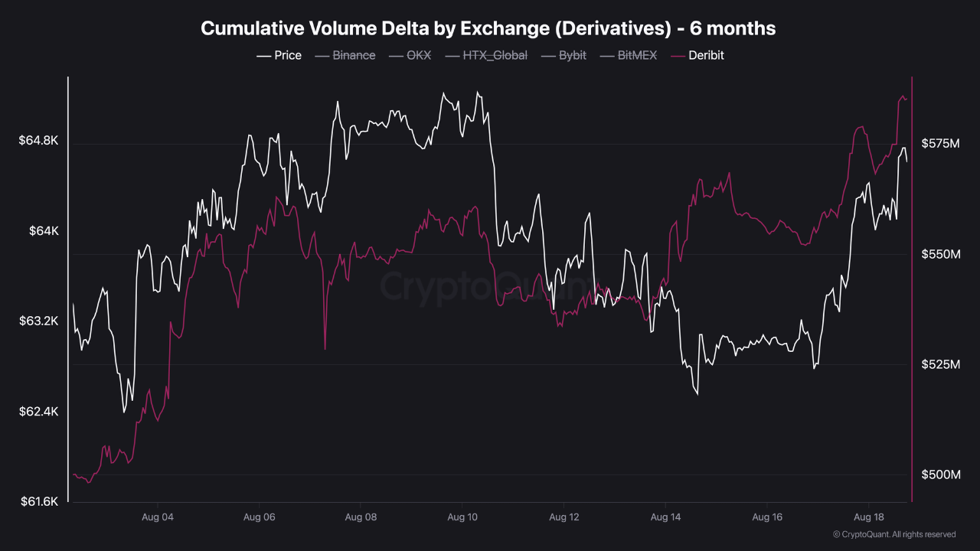This screenshot has height=551, width=980.
Task: Enable the OKX legend entry
Action: [410, 55]
